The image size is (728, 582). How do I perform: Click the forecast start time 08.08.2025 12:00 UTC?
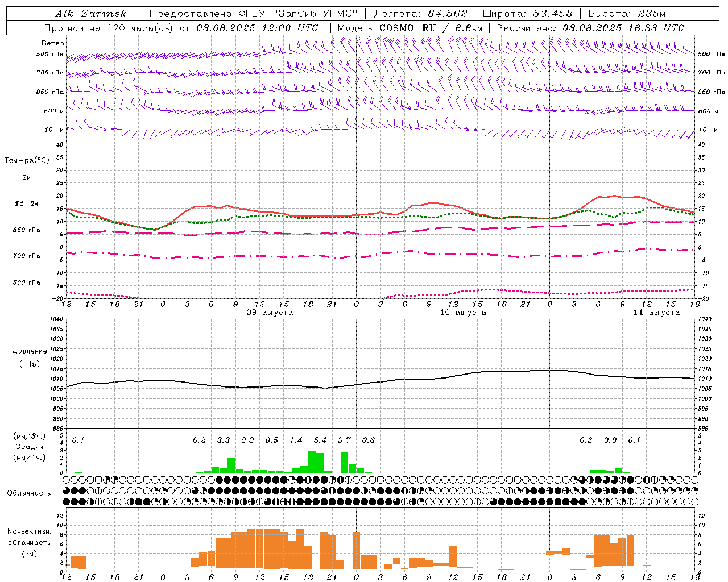point(257,28)
